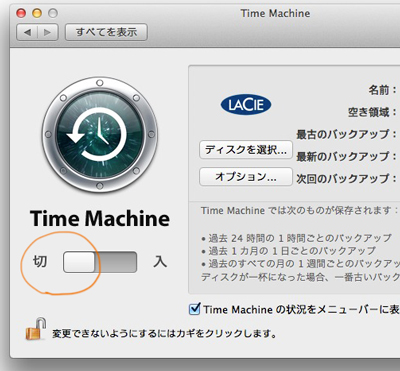
Task: Click the 入 (on) label
Action: tap(160, 262)
